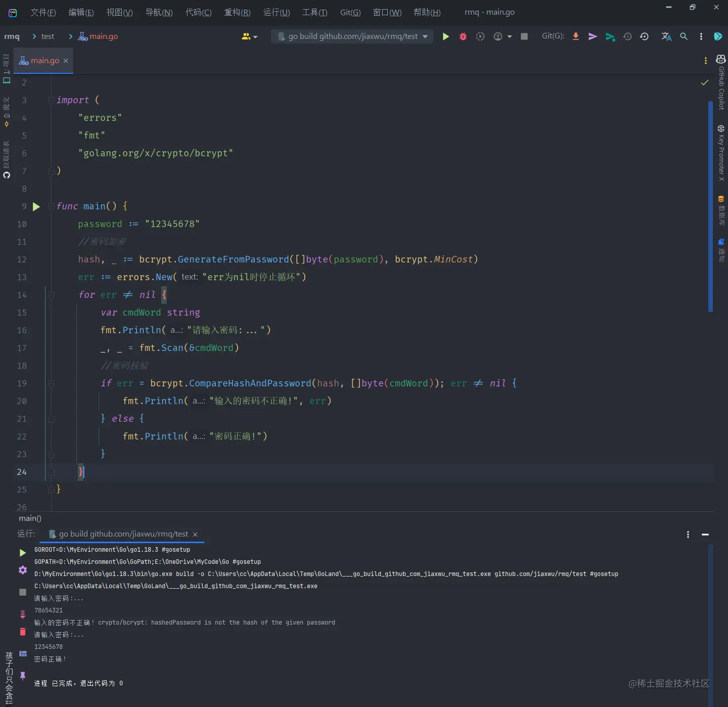Run main function from gutter arrow
The height and width of the screenshot is (707, 728).
pos(36,206)
